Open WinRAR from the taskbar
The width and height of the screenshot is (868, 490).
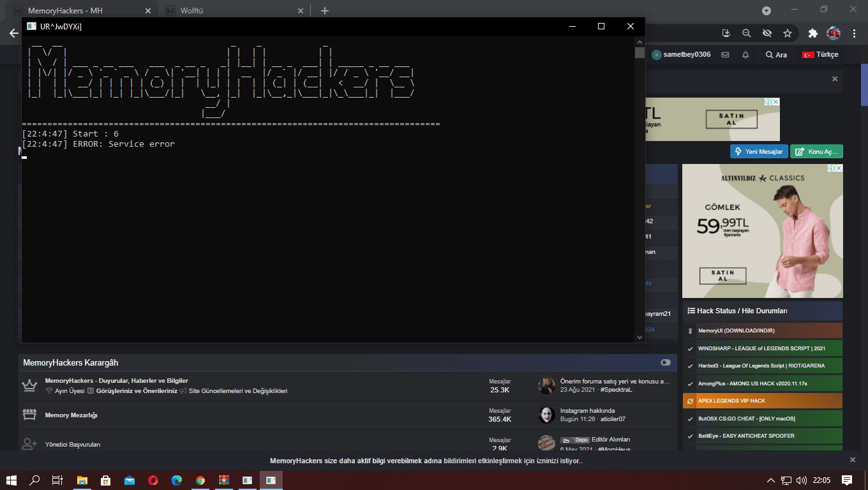[x=224, y=480]
